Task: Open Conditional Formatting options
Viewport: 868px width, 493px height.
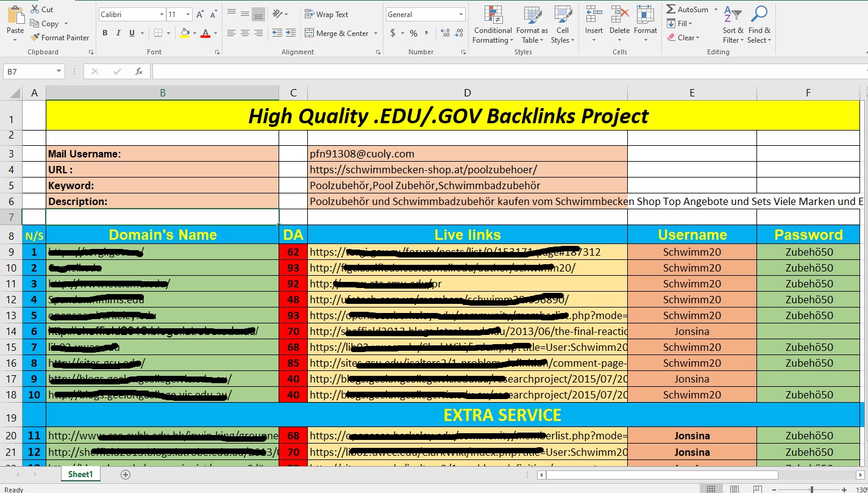Action: click(x=492, y=24)
